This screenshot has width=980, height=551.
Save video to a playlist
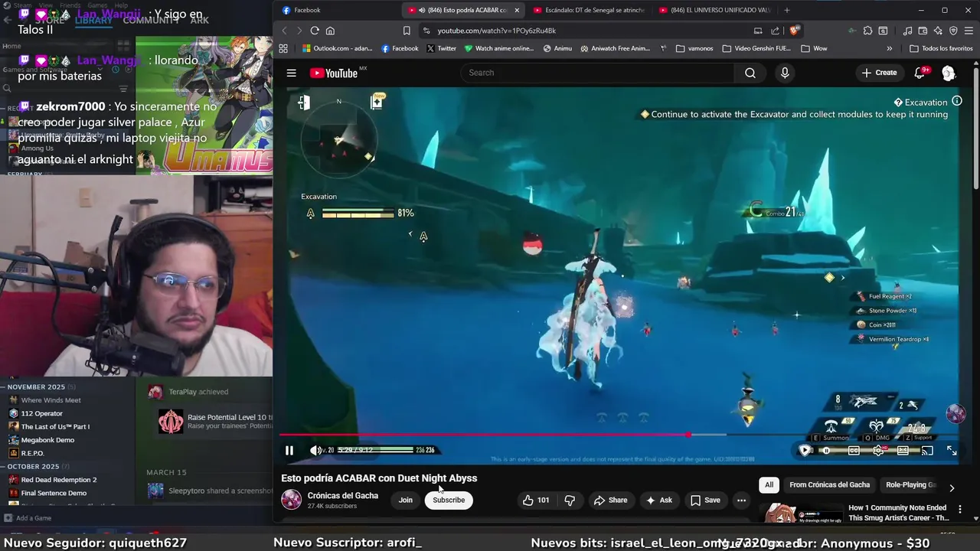click(705, 500)
